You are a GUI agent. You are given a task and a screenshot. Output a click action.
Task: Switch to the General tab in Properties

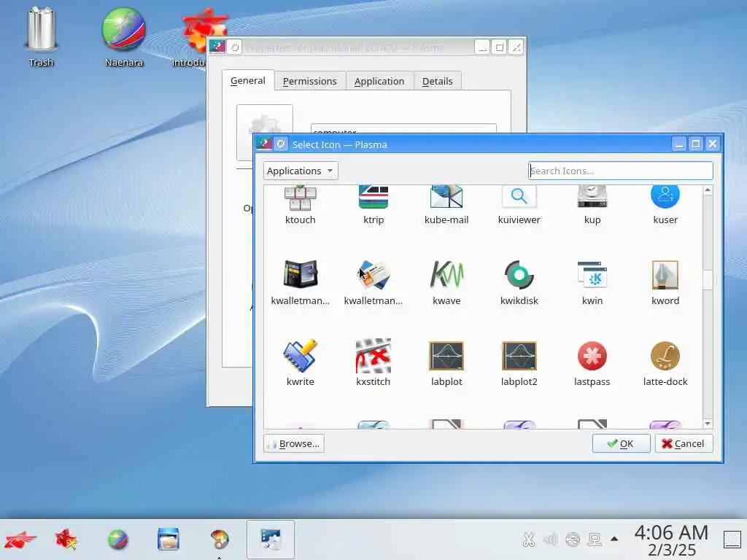pyautogui.click(x=248, y=81)
